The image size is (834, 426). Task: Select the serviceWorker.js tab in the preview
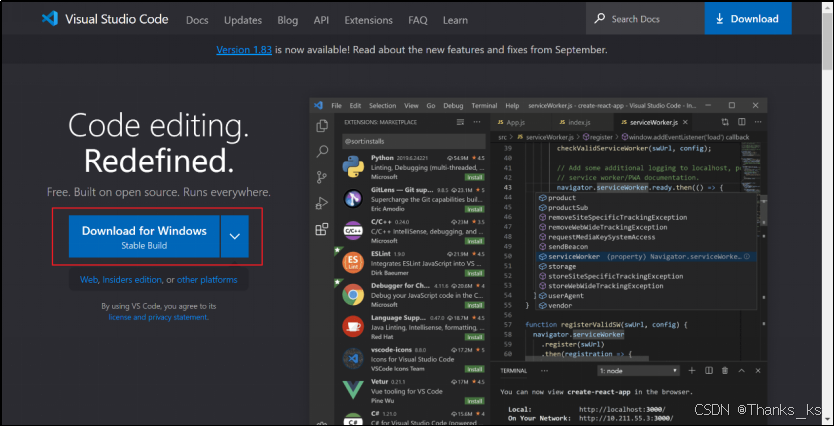click(x=653, y=122)
